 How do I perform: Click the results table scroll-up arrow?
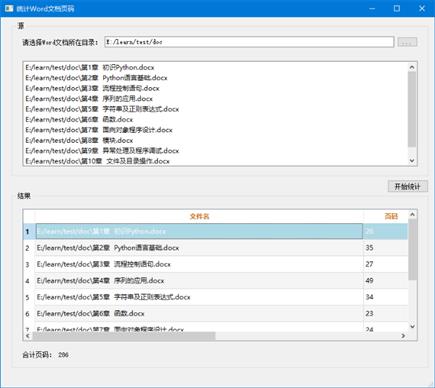[412, 214]
